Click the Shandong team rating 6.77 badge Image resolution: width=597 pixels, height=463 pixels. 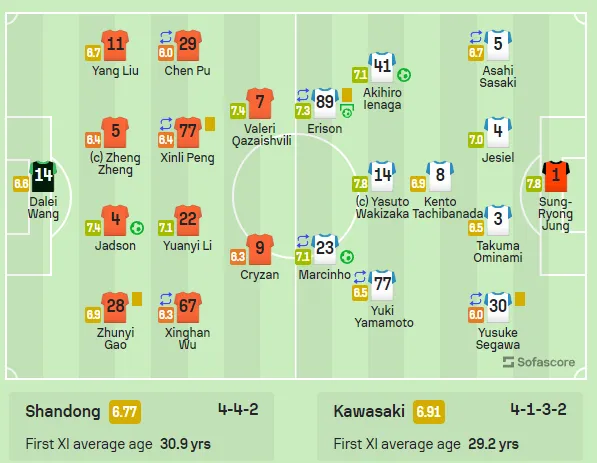[125, 412]
